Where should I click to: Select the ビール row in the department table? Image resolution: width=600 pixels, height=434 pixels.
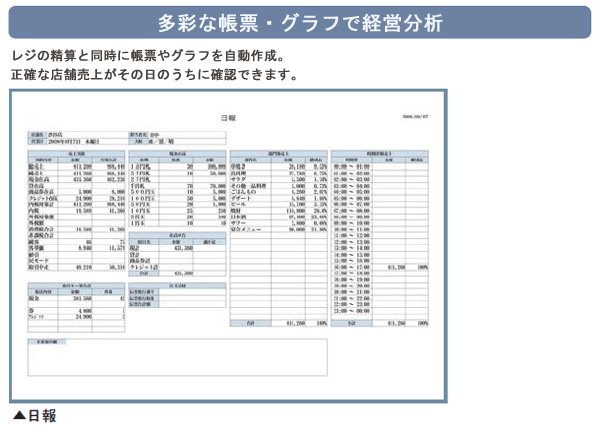[x=279, y=204]
